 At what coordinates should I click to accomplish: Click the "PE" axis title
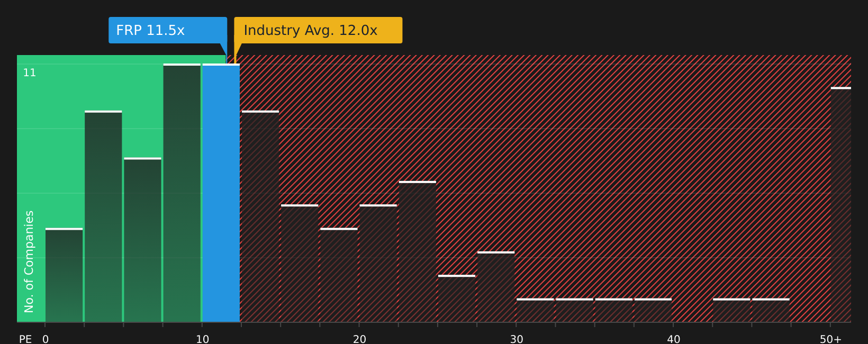[25, 339]
